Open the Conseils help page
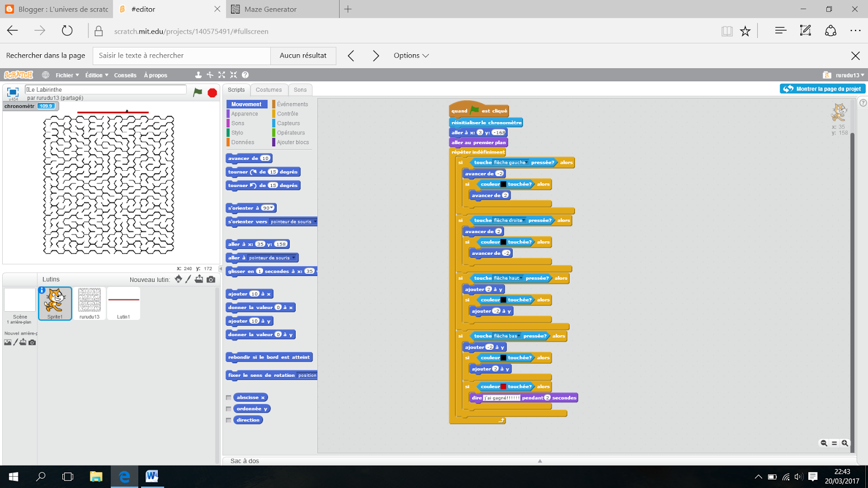 pyautogui.click(x=125, y=75)
